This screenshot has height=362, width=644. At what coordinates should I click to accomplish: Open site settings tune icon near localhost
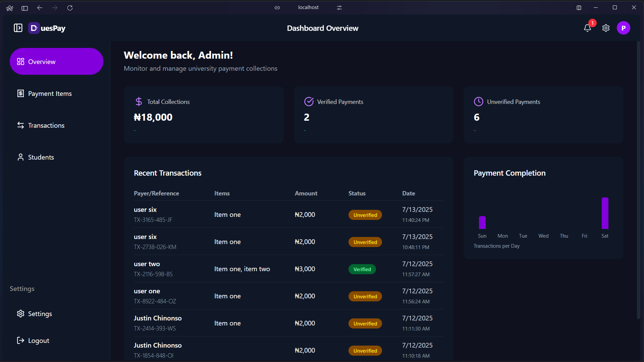[x=339, y=8]
